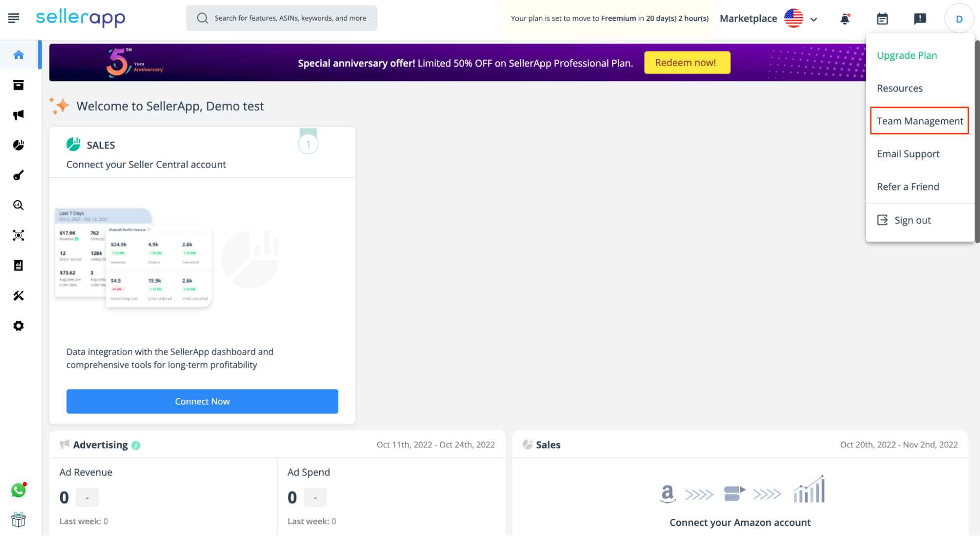Click 'Oct 11th, 2022 - Oct 24th, 2022' date range
Viewport: 980px width, 536px height.
point(435,445)
